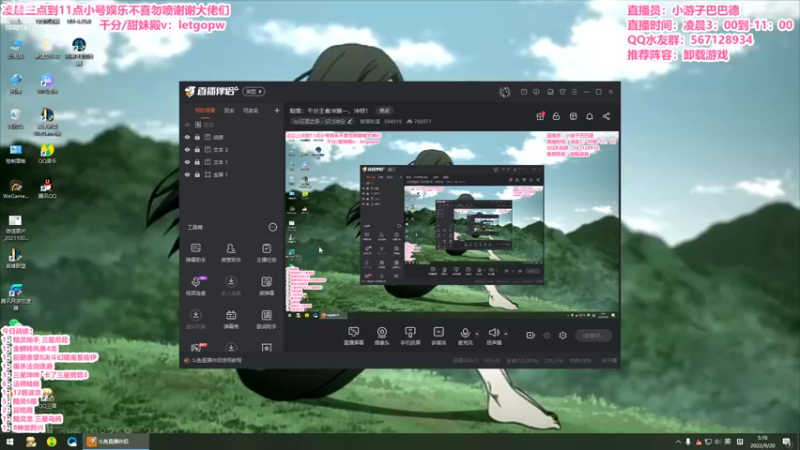800x450 pixels.
Task: Toggle lock on the 战绩 layer
Action: 197,137
